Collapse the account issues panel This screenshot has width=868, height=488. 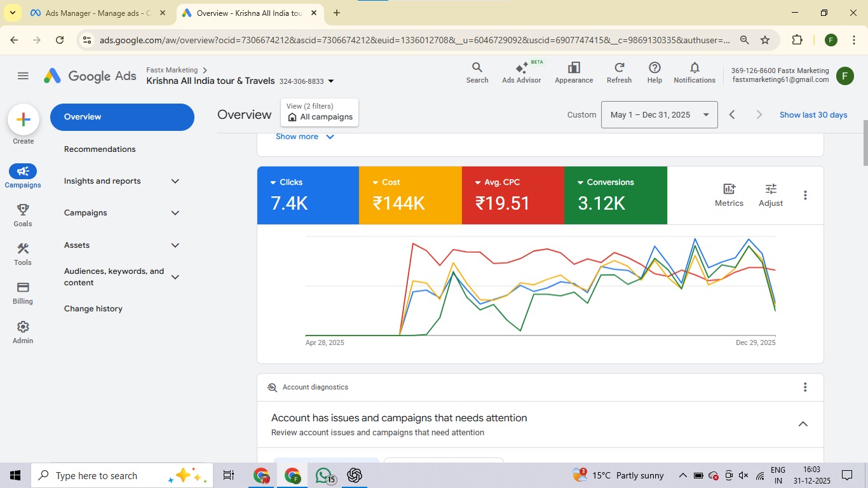click(x=803, y=424)
